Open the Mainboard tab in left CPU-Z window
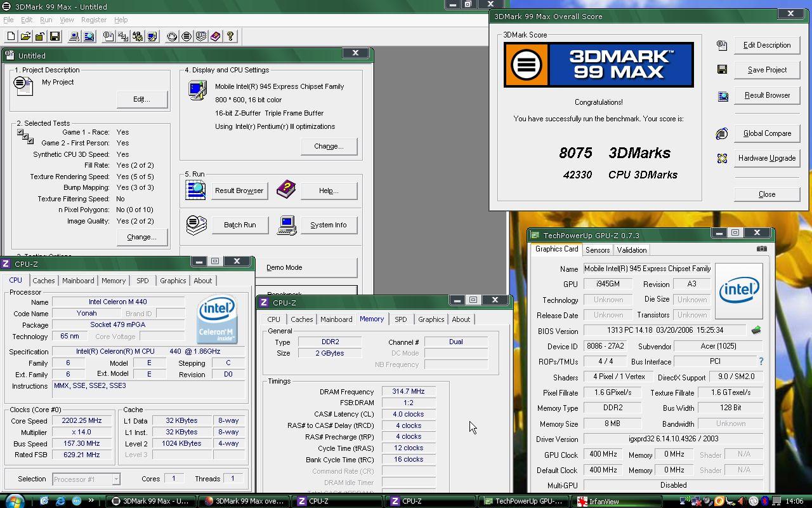 tap(78, 281)
